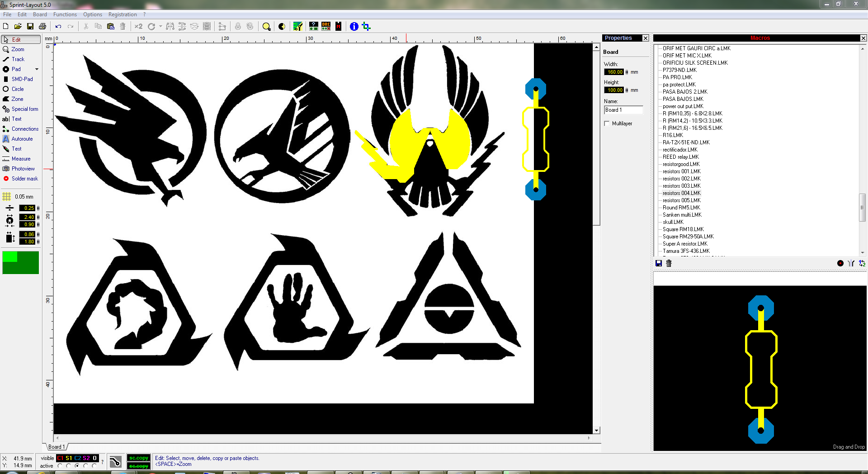Screen dimensions: 868x474
Task: Click the Open file folder icon
Action: click(x=18, y=26)
